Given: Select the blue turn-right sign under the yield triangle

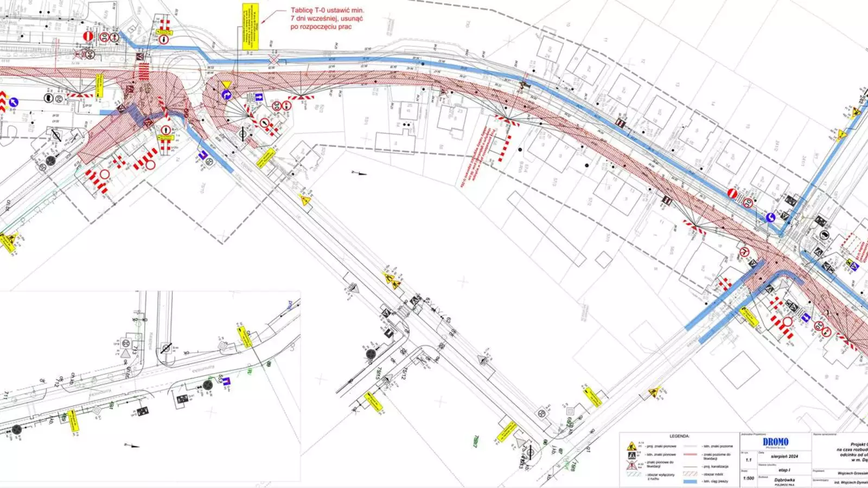Looking at the screenshot, I should [x=226, y=95].
